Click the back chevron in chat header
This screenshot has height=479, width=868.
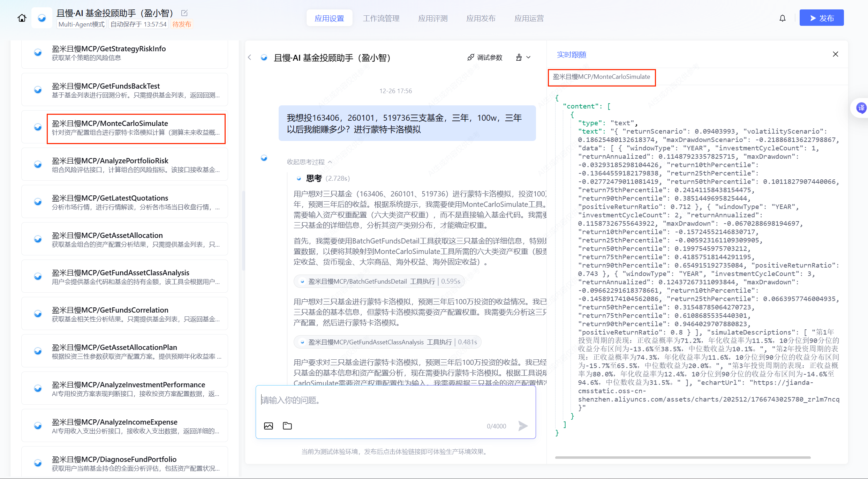[x=250, y=58]
